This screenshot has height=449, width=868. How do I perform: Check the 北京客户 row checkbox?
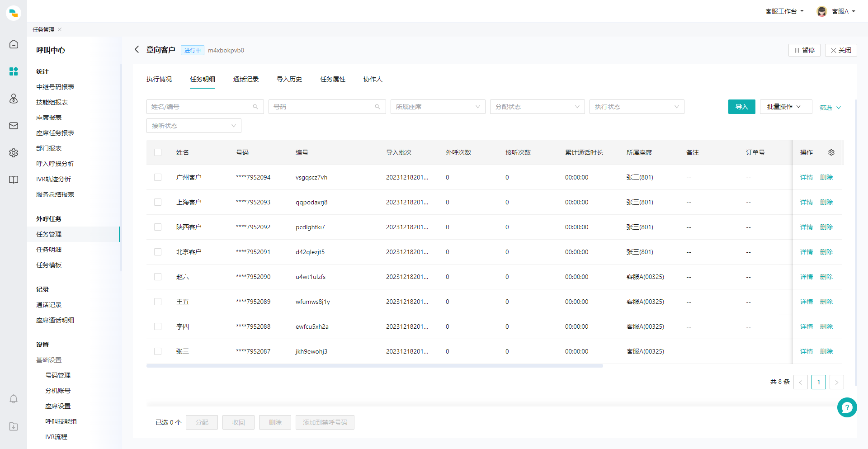(x=158, y=252)
